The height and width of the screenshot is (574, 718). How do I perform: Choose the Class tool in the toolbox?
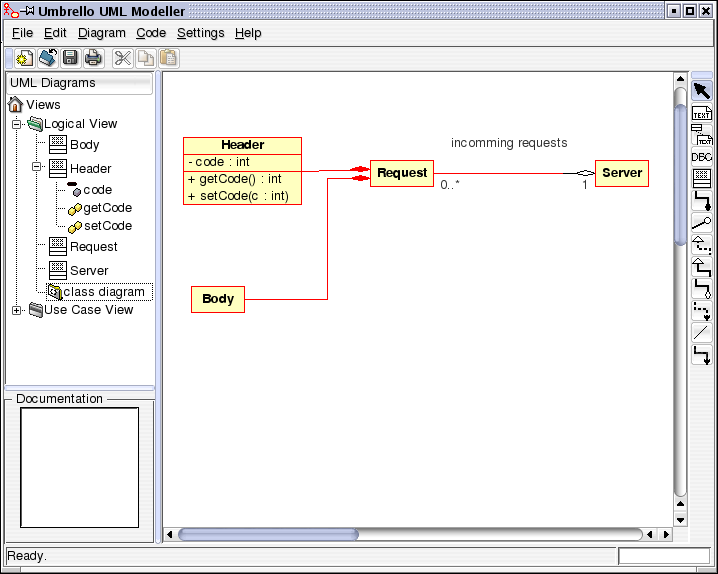pos(702,179)
